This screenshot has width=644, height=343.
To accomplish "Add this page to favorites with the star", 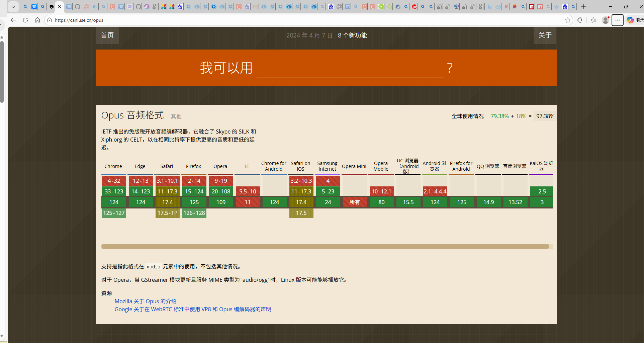I will pyautogui.click(x=568, y=20).
